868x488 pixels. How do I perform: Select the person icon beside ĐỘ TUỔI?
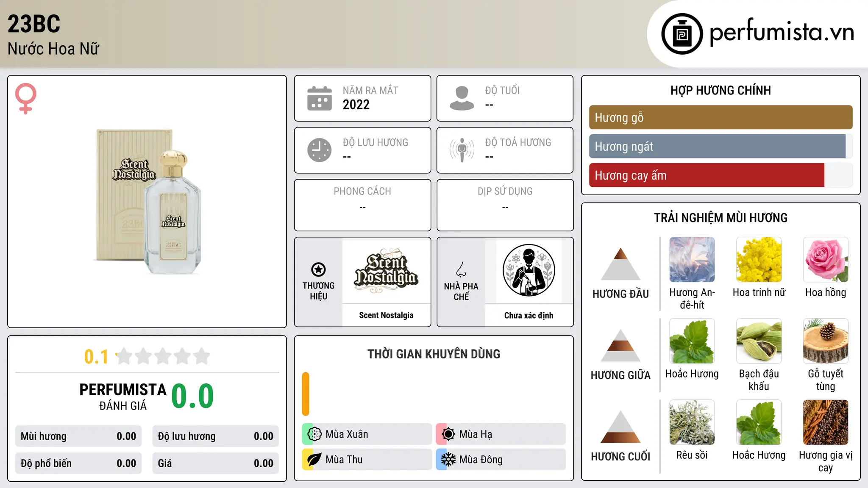(462, 98)
